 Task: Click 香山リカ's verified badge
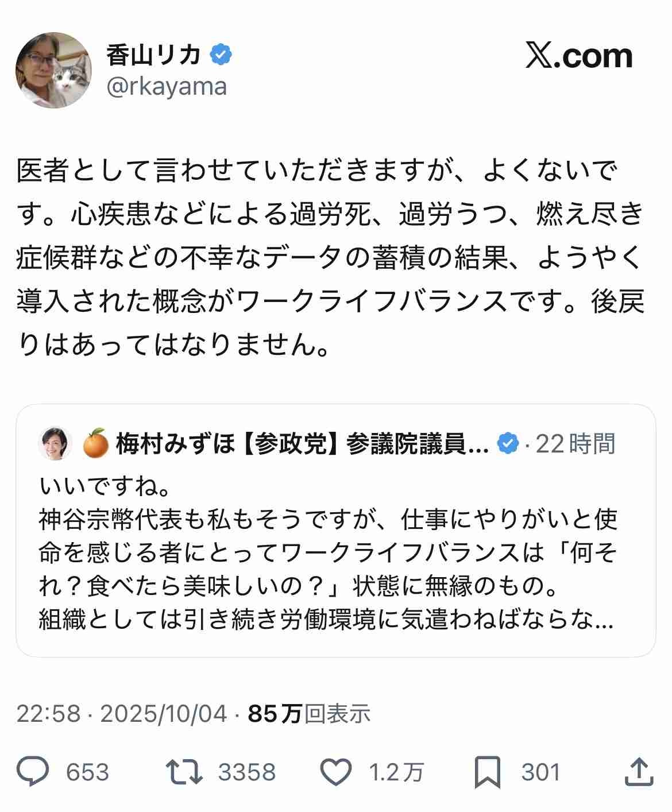coord(221,55)
